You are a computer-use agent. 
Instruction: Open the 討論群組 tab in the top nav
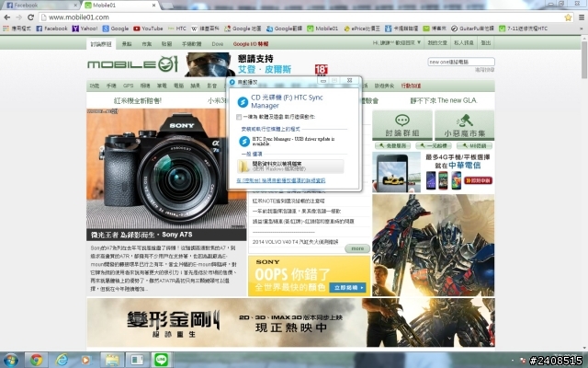[101, 44]
